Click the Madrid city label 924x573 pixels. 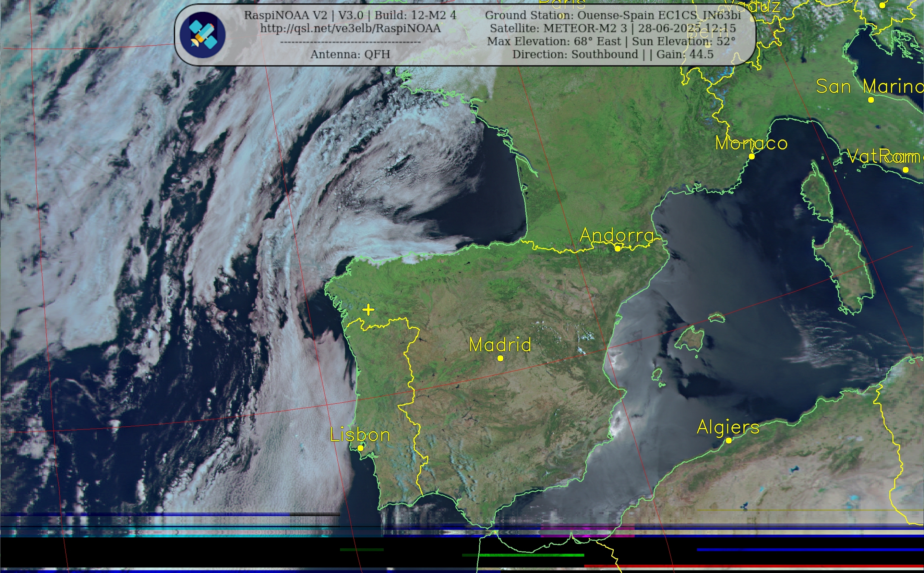coord(500,345)
